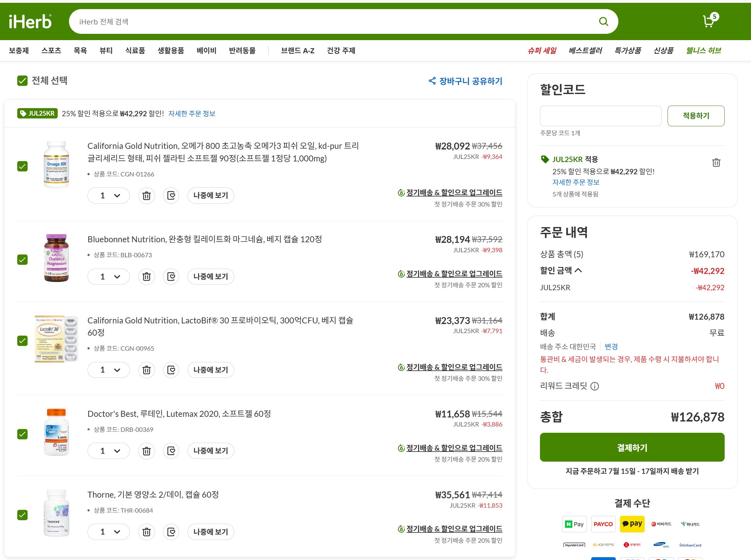Screen dimensions: 751x560
Task: Open the 슈퍼 세일 menu item
Action: pyautogui.click(x=542, y=50)
